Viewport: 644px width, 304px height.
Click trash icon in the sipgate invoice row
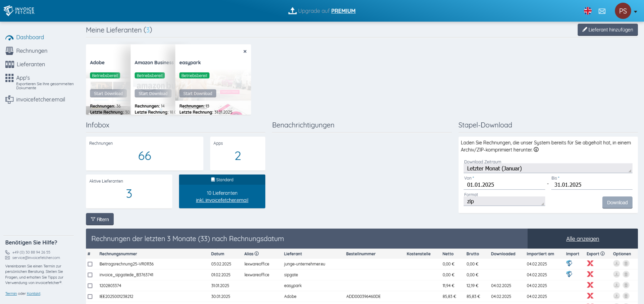[x=626, y=275]
